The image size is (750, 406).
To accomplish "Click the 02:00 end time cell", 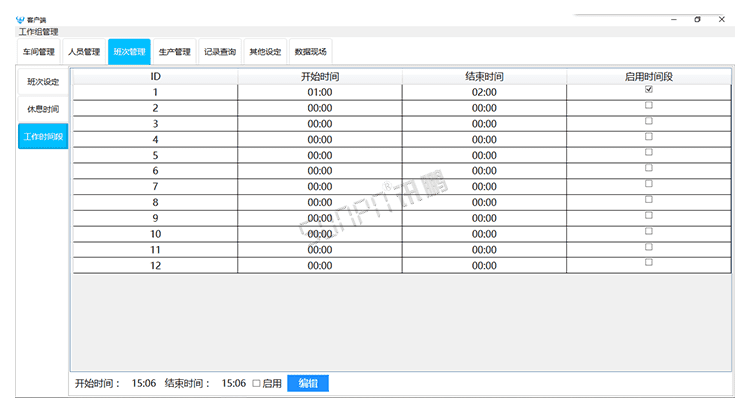I will 484,92.
